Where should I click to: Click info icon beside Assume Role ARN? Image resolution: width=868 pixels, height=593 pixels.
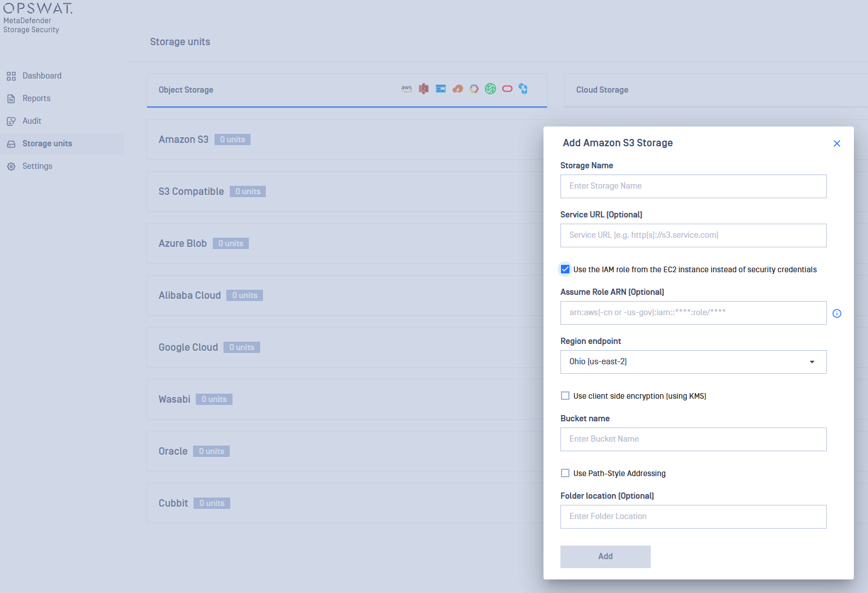tap(837, 313)
